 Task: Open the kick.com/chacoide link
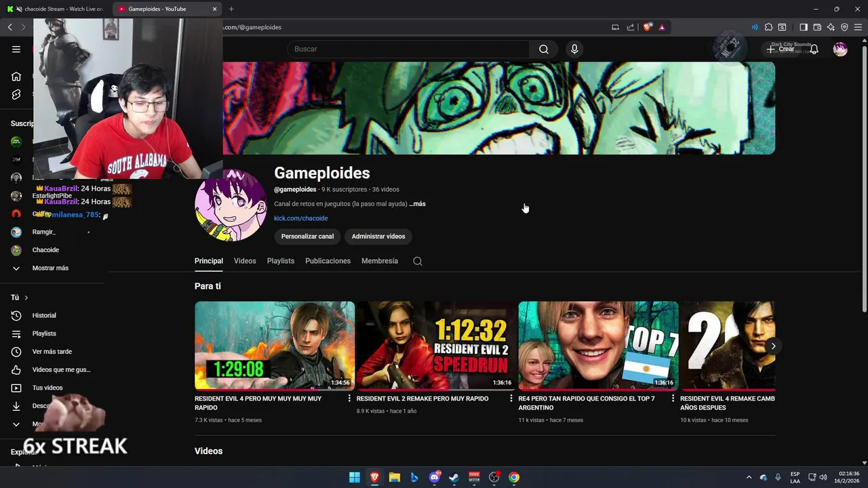[x=301, y=218]
